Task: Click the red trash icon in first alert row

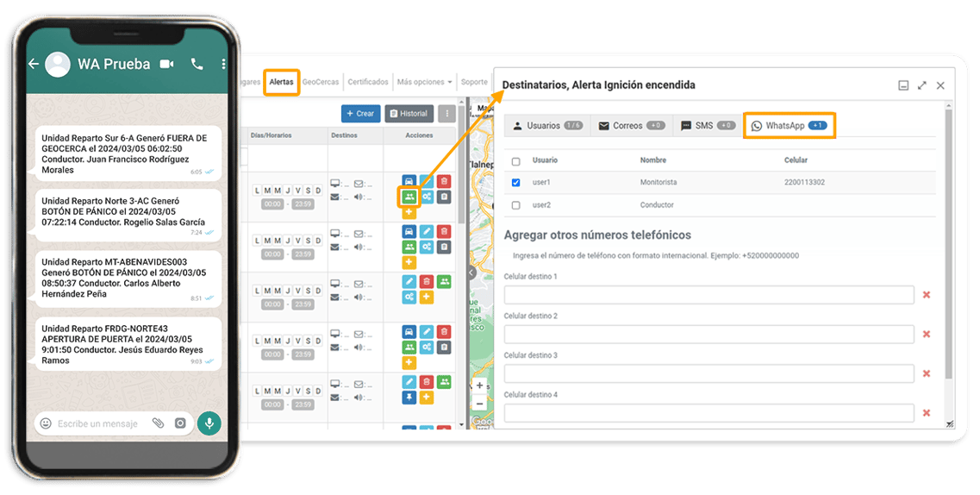Action: [x=444, y=181]
